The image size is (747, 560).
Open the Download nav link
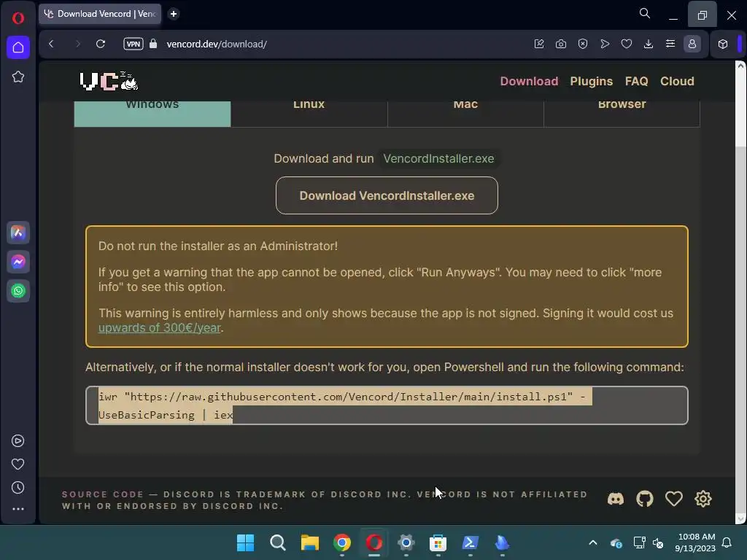529,81
